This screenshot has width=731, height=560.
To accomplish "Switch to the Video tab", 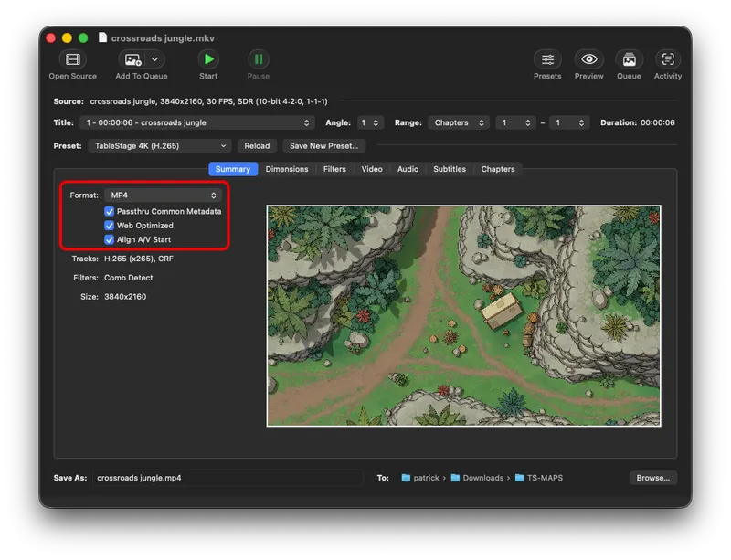I will 372,169.
